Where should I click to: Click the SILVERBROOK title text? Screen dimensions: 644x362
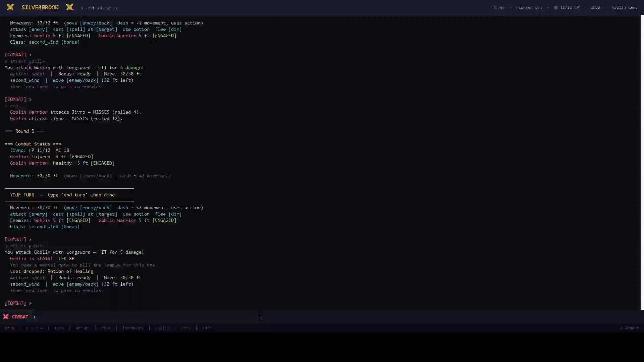click(x=40, y=7)
